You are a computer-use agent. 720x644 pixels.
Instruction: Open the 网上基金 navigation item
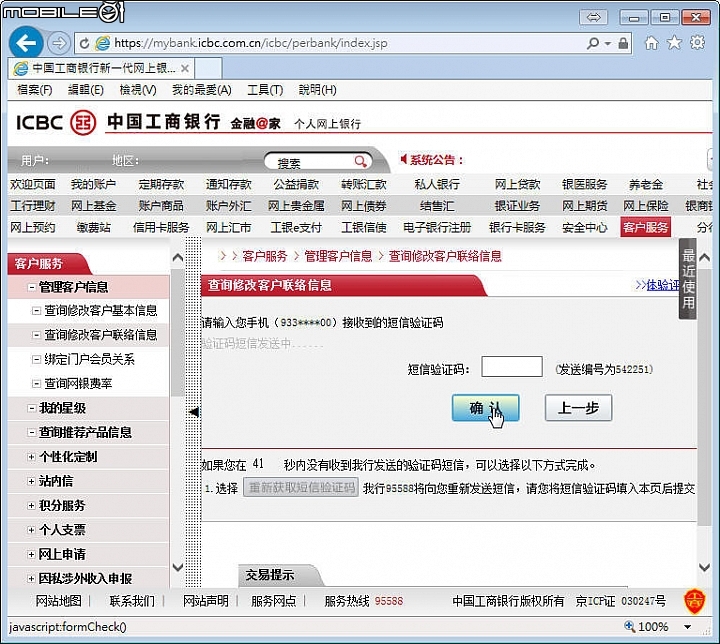point(93,206)
